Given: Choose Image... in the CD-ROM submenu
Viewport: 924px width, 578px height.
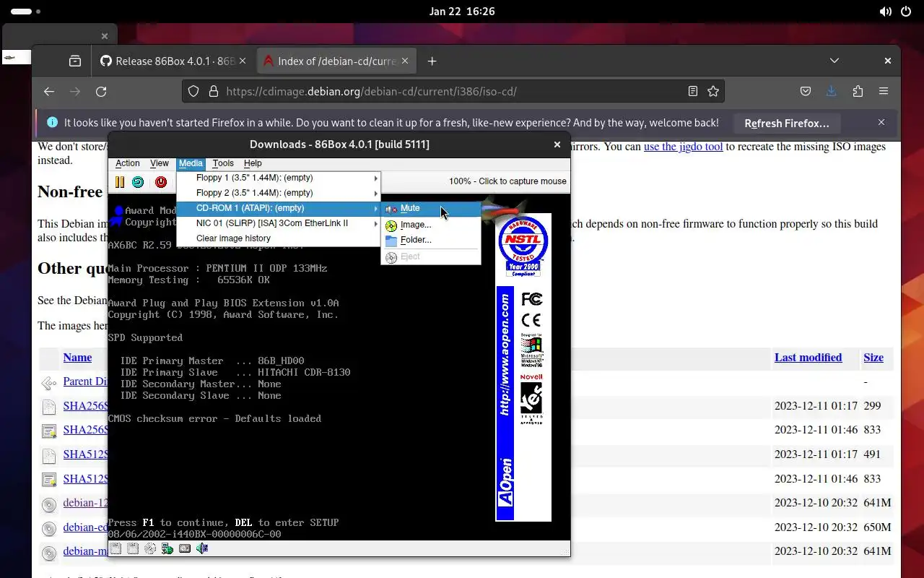Looking at the screenshot, I should [431, 225].
